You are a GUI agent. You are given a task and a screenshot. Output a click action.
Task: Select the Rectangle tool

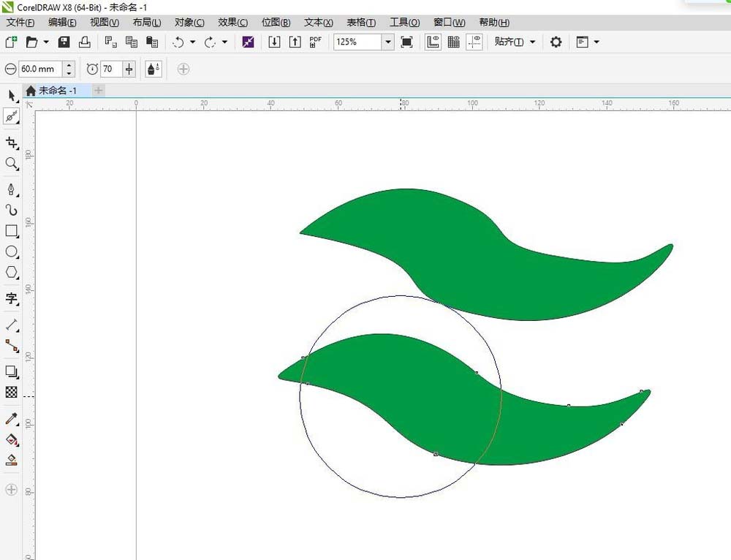12,231
